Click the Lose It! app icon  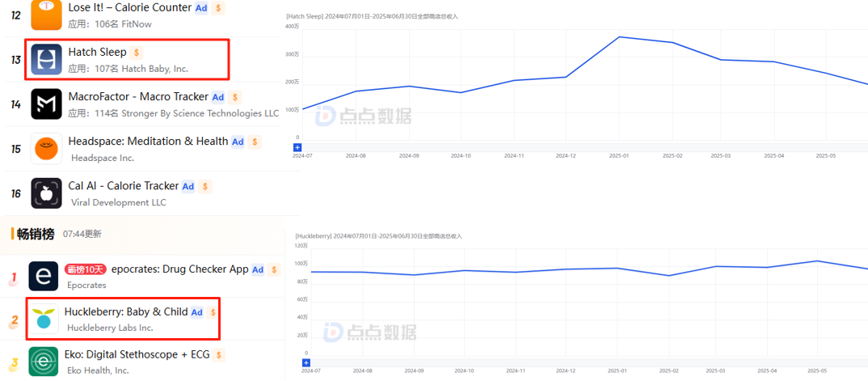(x=46, y=15)
